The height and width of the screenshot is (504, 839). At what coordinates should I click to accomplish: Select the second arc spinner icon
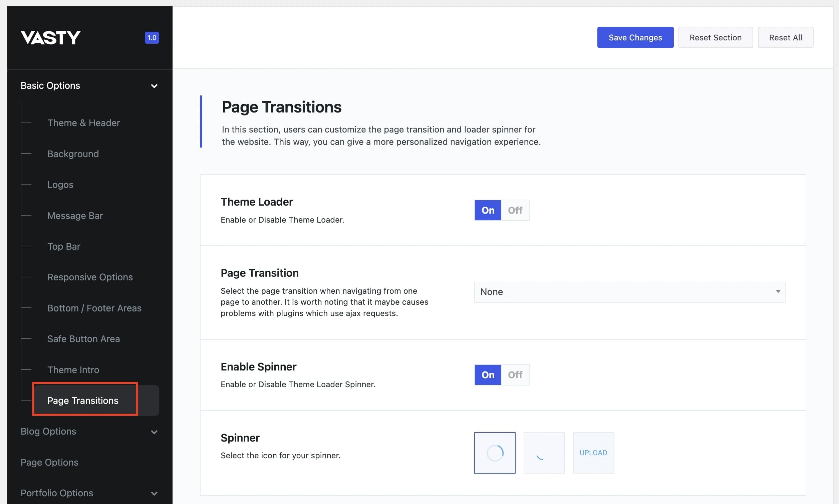click(x=544, y=453)
